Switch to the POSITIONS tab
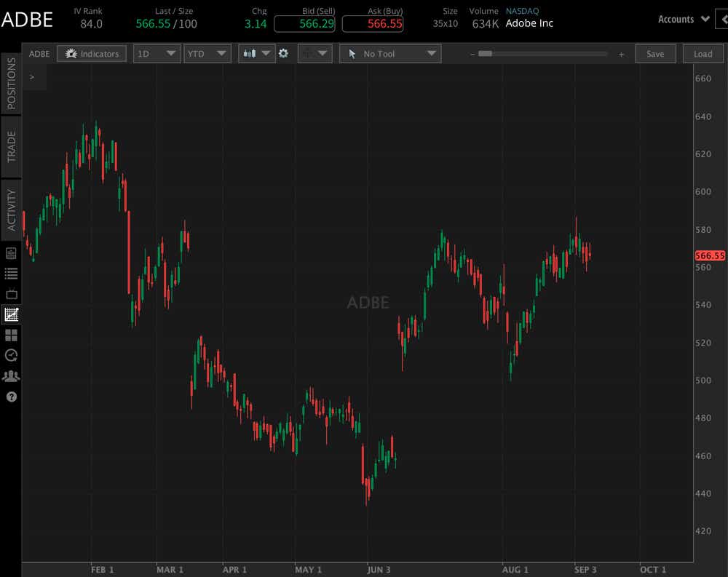 (x=9, y=85)
